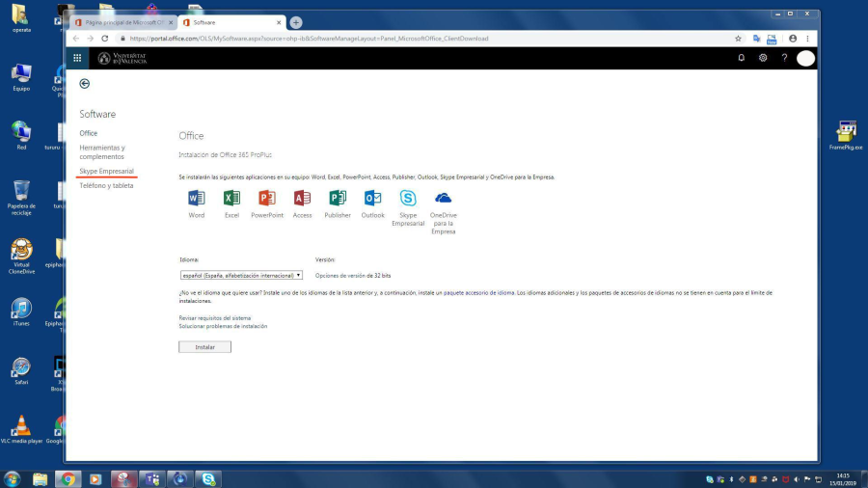
Task: Click the PowerPoint application icon
Action: 267,198
